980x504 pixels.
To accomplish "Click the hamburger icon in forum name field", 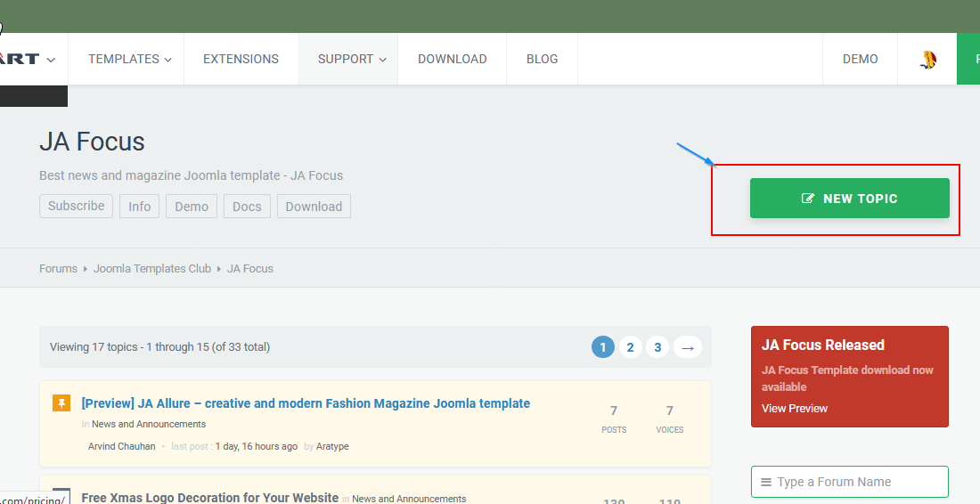I will tap(765, 482).
